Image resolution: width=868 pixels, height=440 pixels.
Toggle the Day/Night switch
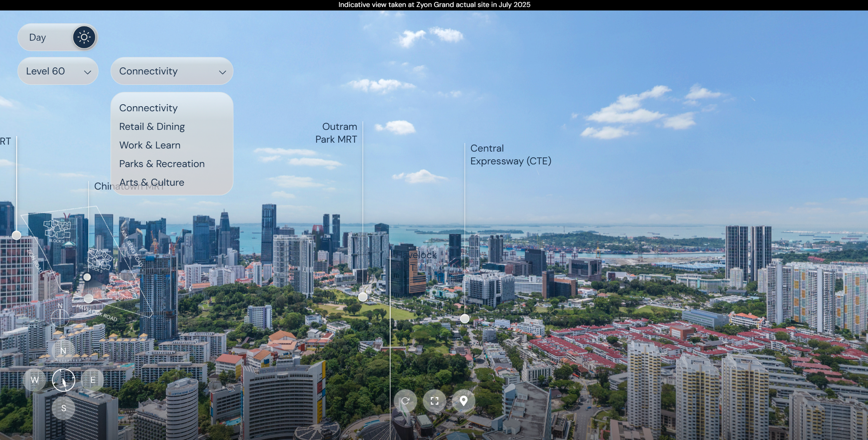(x=58, y=37)
